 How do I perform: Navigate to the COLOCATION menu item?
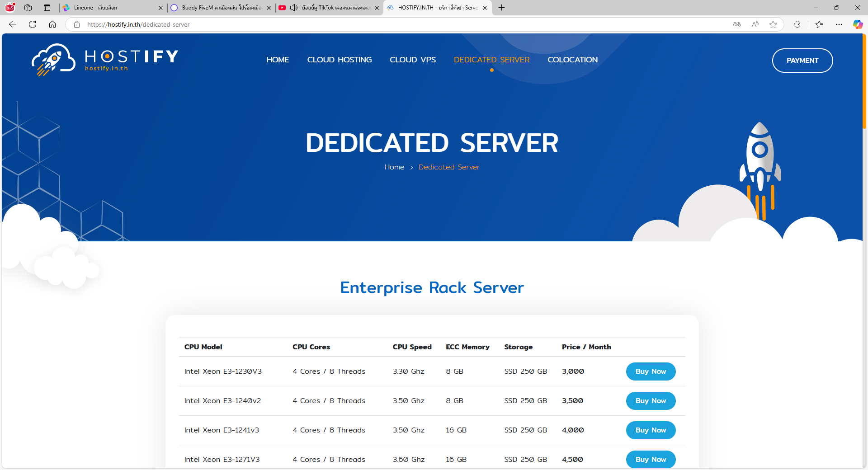(x=572, y=60)
